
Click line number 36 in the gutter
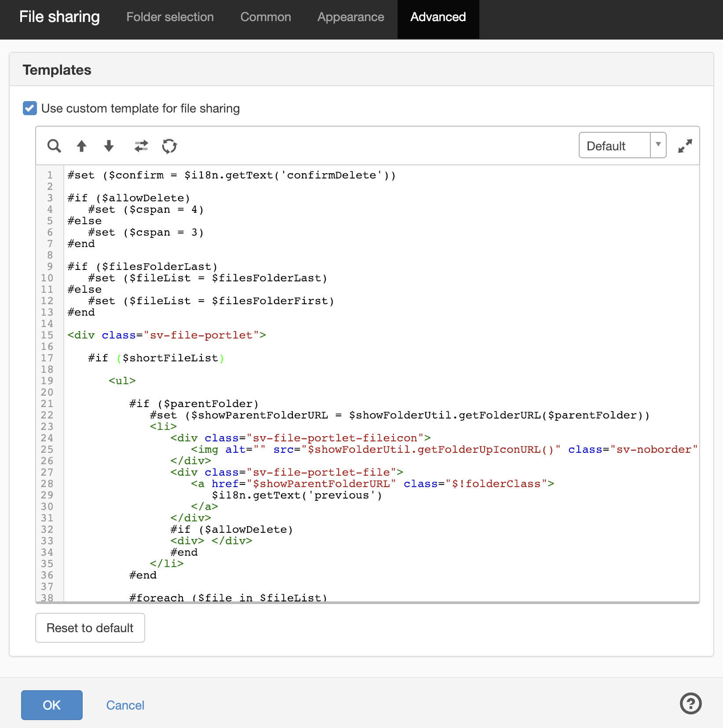pyautogui.click(x=47, y=575)
